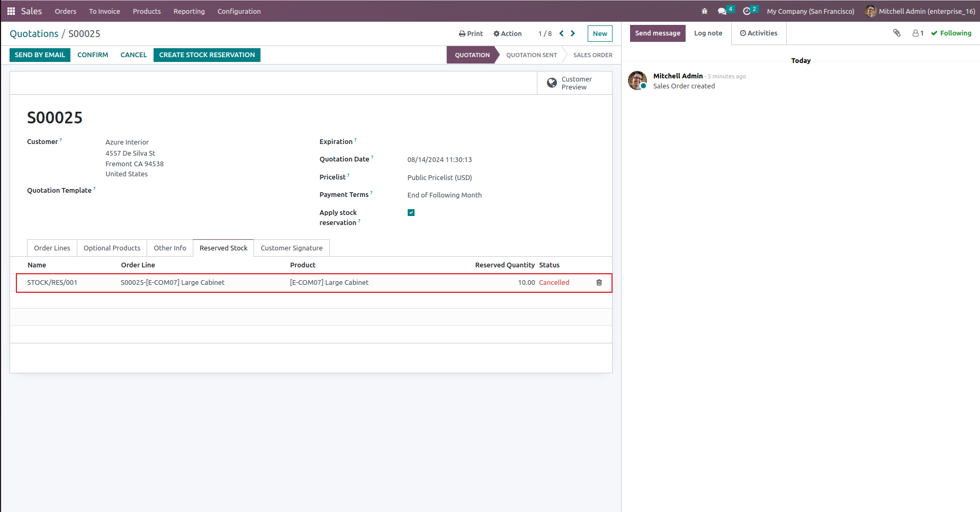Click the Customer Preview globe button
980x512 pixels.
pos(574,83)
